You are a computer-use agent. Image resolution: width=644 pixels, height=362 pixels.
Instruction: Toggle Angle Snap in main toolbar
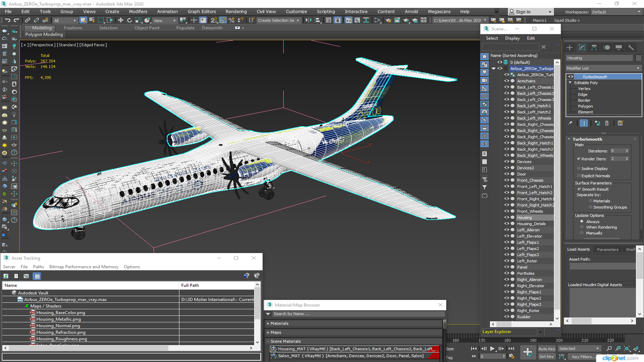point(223,20)
